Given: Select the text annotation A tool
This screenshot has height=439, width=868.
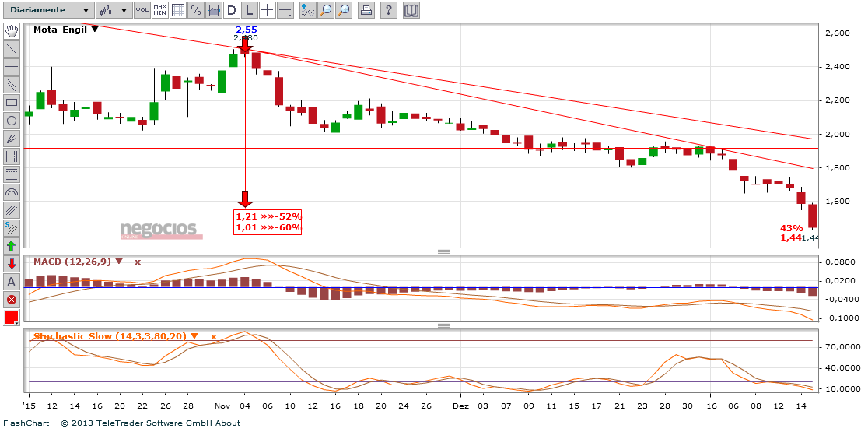Looking at the screenshot, I should pos(12,282).
